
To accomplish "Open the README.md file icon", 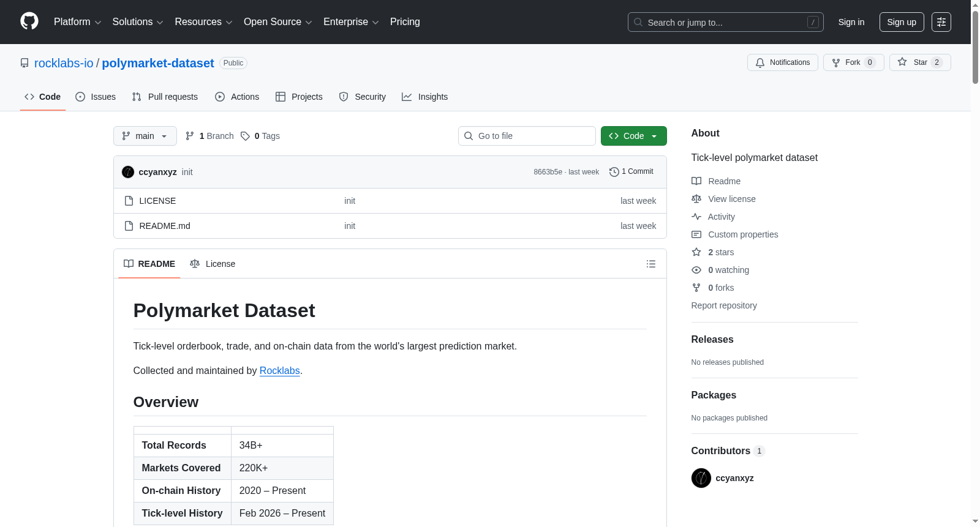I will tap(129, 226).
